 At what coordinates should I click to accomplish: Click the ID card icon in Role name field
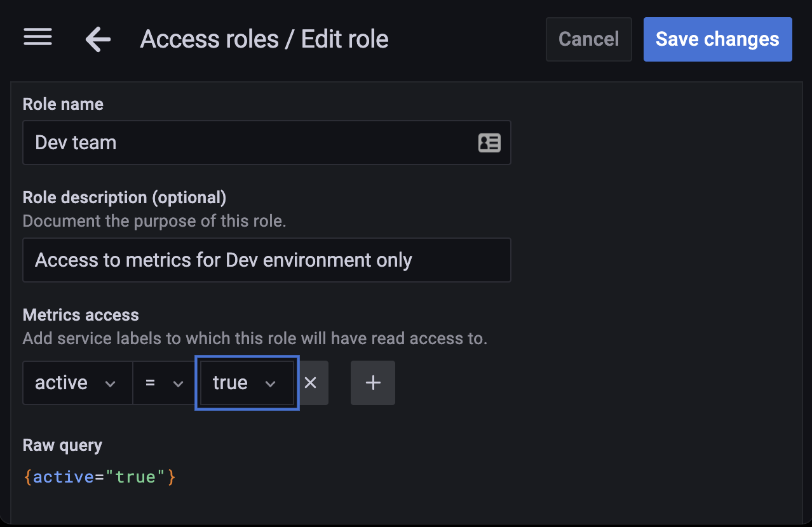[x=489, y=143]
